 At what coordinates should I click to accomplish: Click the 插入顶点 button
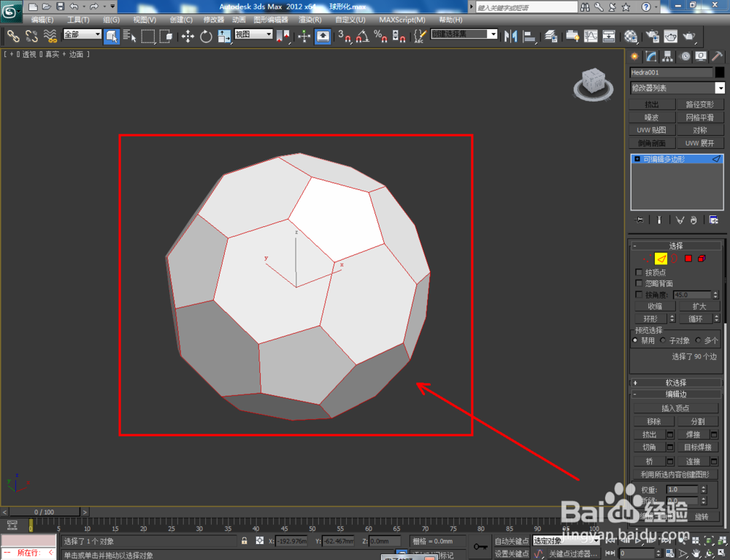(x=675, y=408)
